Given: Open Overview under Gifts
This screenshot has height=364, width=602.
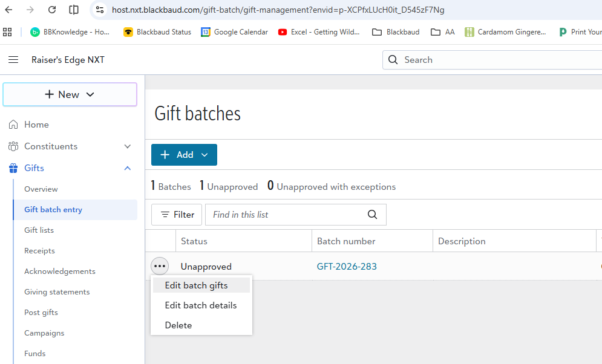Looking at the screenshot, I should pyautogui.click(x=41, y=189).
